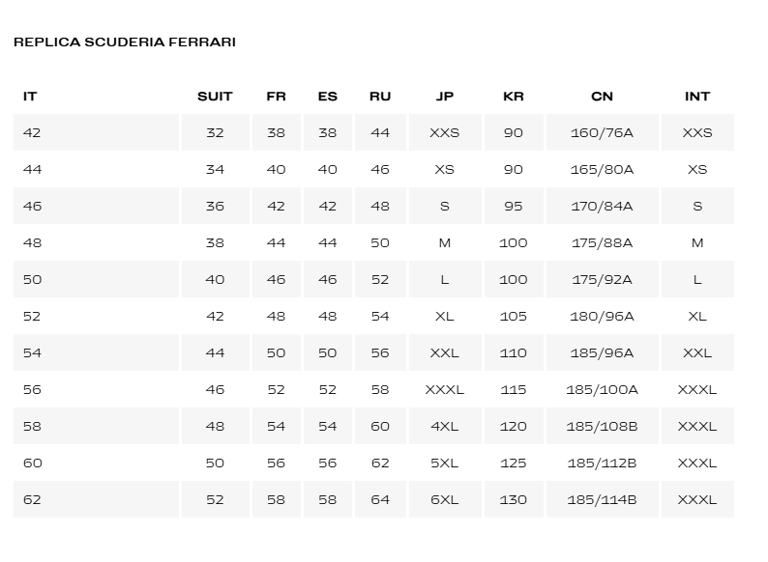Click the 160/76A size cell
Image resolution: width=768 pixels, height=562 pixels.
602,133
